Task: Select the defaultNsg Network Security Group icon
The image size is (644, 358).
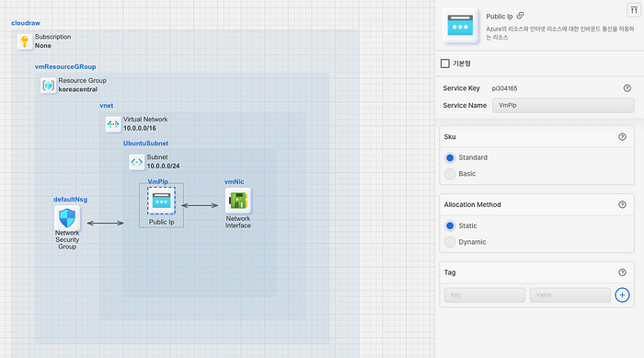Action: pyautogui.click(x=67, y=218)
